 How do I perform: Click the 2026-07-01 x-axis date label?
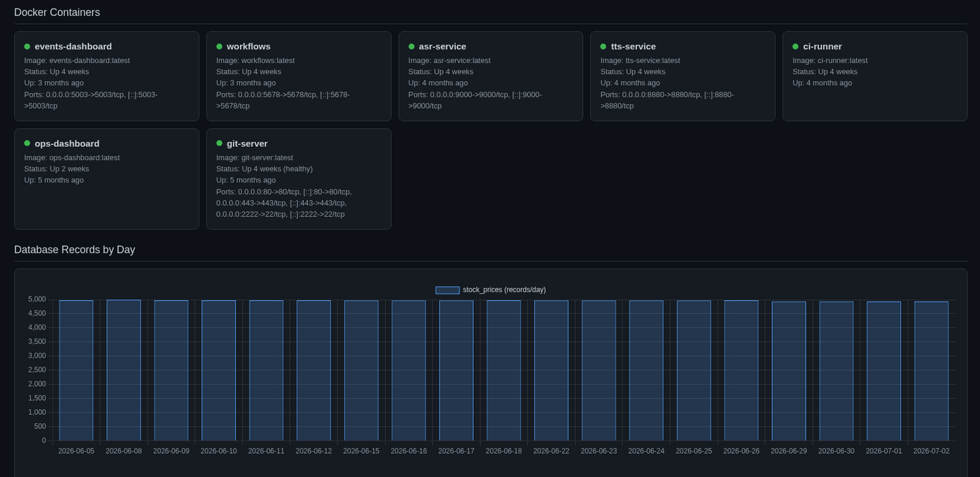pyautogui.click(x=883, y=451)
